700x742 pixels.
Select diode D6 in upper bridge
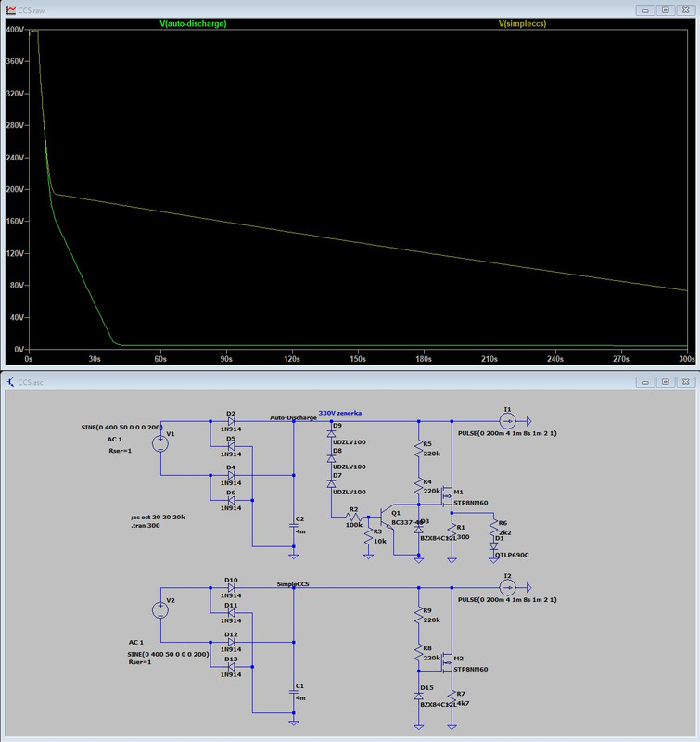(231, 500)
